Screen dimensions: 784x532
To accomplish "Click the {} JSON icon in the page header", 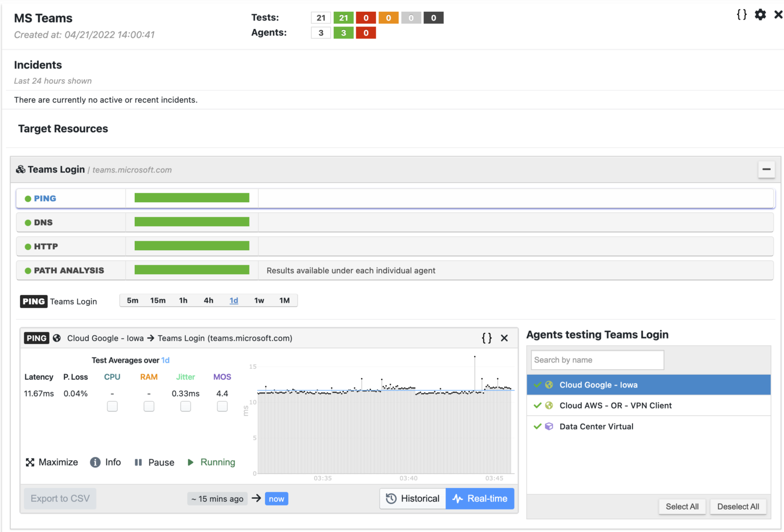I will coord(741,15).
